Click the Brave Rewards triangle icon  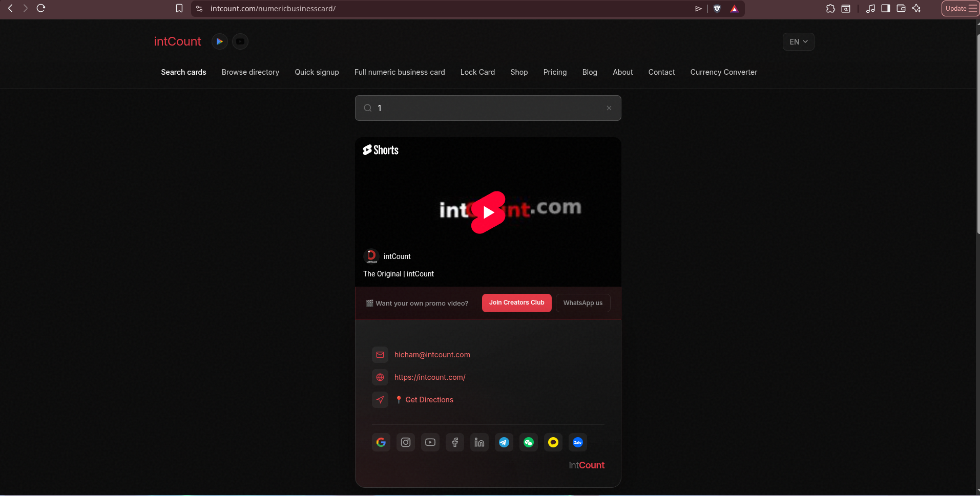pos(734,9)
